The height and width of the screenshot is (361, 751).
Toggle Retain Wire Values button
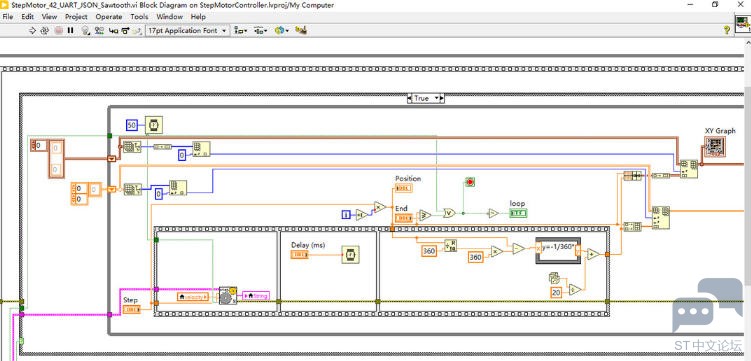tap(99, 31)
